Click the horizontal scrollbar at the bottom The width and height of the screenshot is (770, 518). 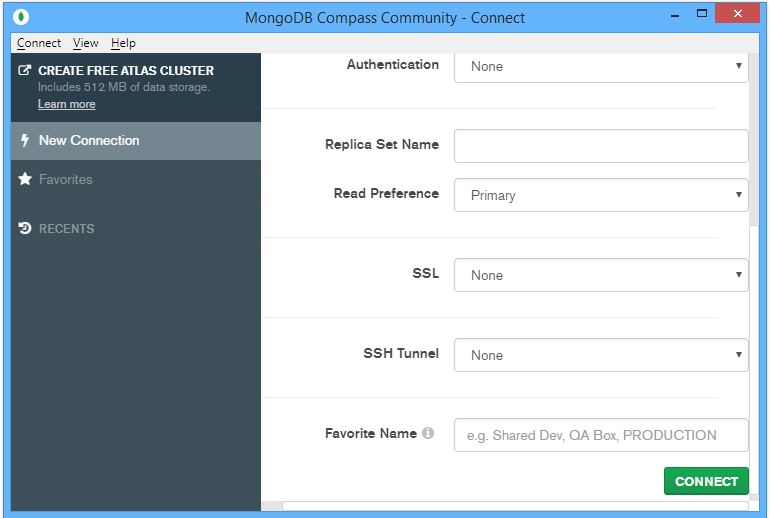[500, 506]
